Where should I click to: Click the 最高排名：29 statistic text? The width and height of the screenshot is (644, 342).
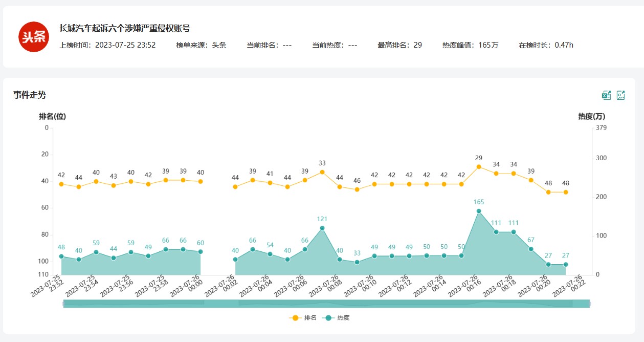click(x=399, y=45)
